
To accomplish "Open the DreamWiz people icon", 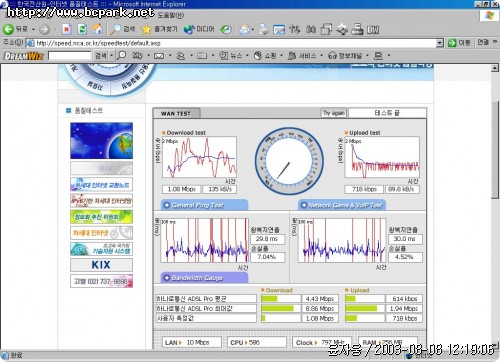I will pos(180,56).
